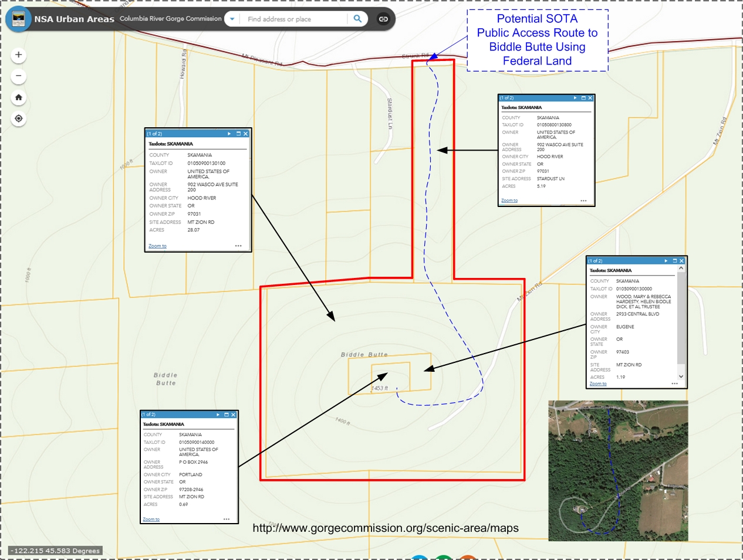Screen dimensions: 743x560
Task: Close the 0.69 acres taxlot popup
Action: (233, 415)
